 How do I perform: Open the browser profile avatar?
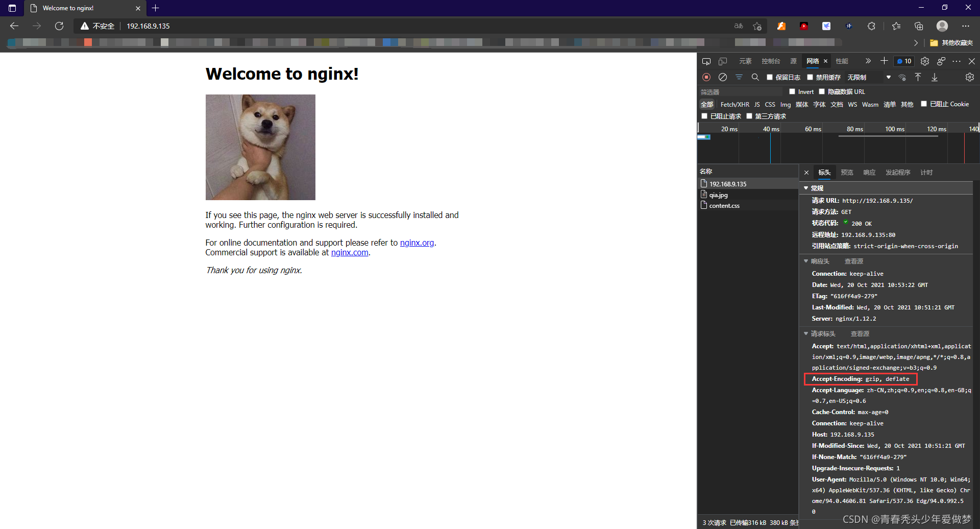tap(942, 26)
